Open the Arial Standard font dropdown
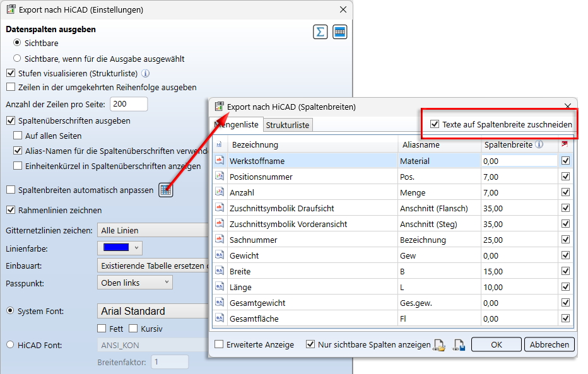The height and width of the screenshot is (374, 588). (153, 311)
